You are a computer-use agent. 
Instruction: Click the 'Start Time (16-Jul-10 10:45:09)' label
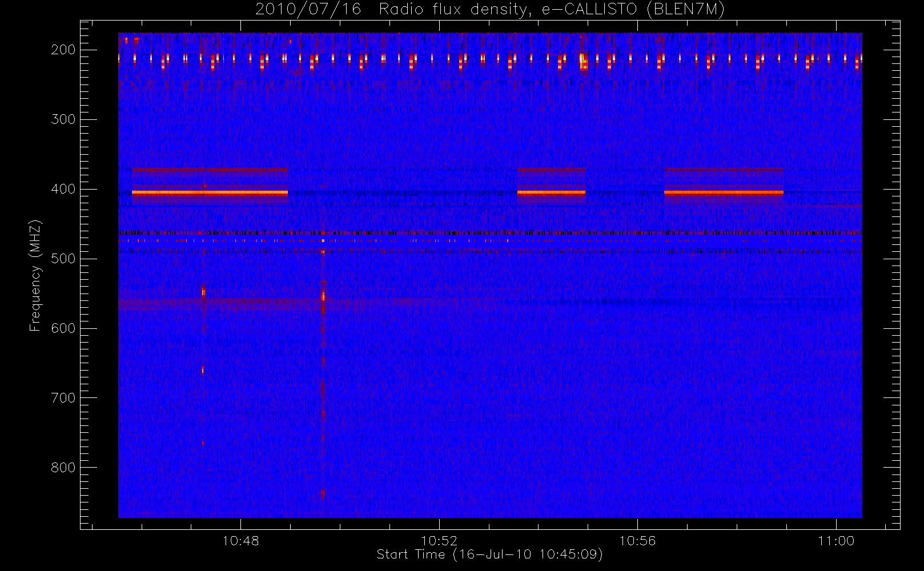(x=490, y=554)
